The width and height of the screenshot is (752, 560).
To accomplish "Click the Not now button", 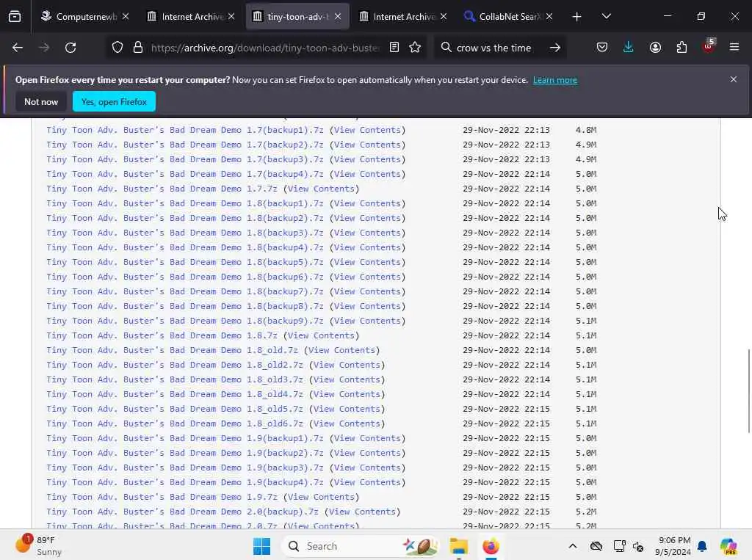I will pyautogui.click(x=41, y=101).
